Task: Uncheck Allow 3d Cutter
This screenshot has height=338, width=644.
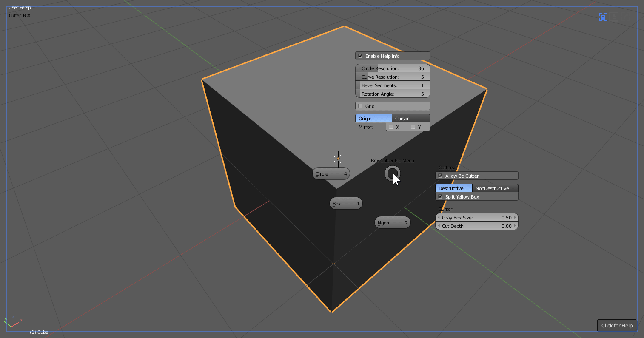Action: tap(441, 176)
